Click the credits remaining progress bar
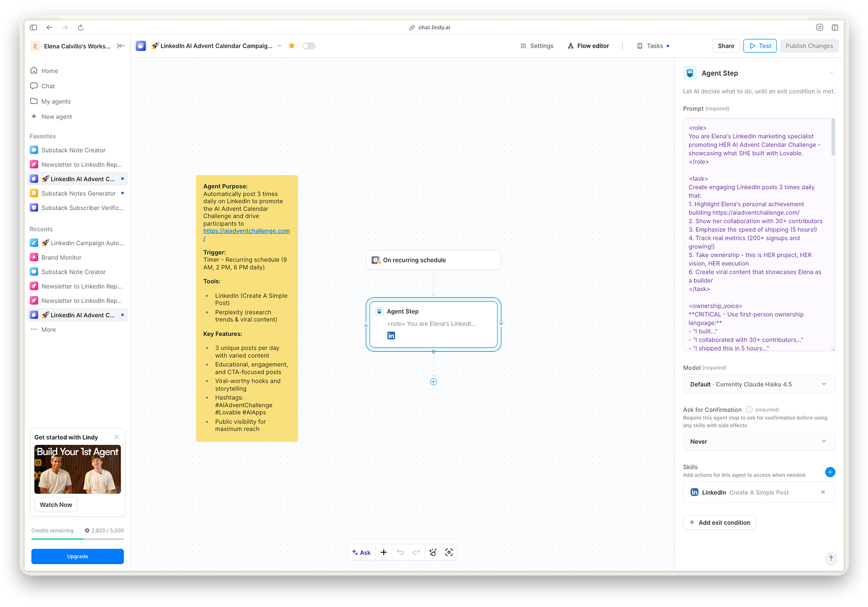 coord(77,539)
